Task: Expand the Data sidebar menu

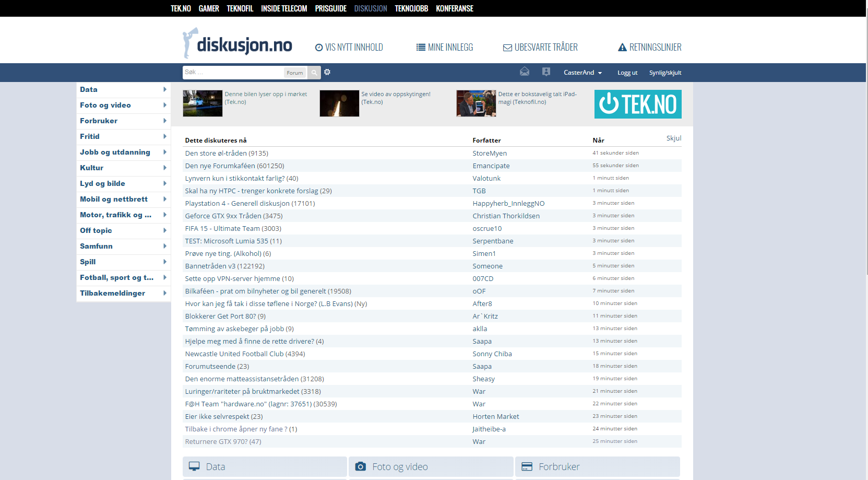Action: click(x=164, y=89)
